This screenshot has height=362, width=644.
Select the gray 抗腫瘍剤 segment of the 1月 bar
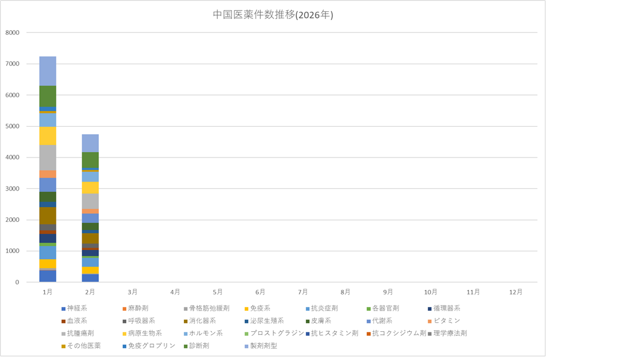coord(48,158)
